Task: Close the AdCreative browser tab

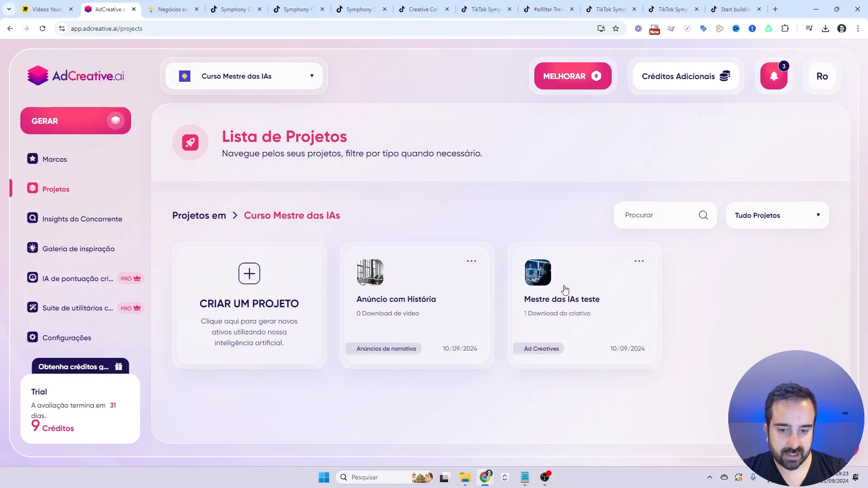Action: [x=134, y=9]
